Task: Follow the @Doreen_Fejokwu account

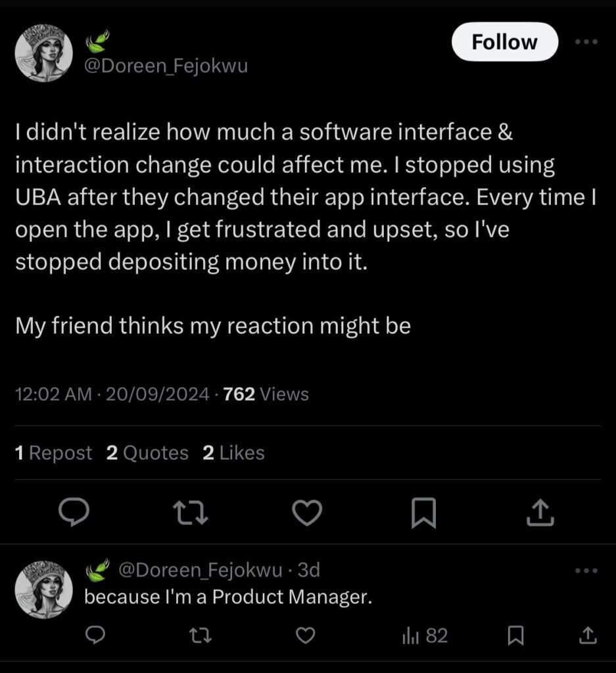Action: coord(504,42)
